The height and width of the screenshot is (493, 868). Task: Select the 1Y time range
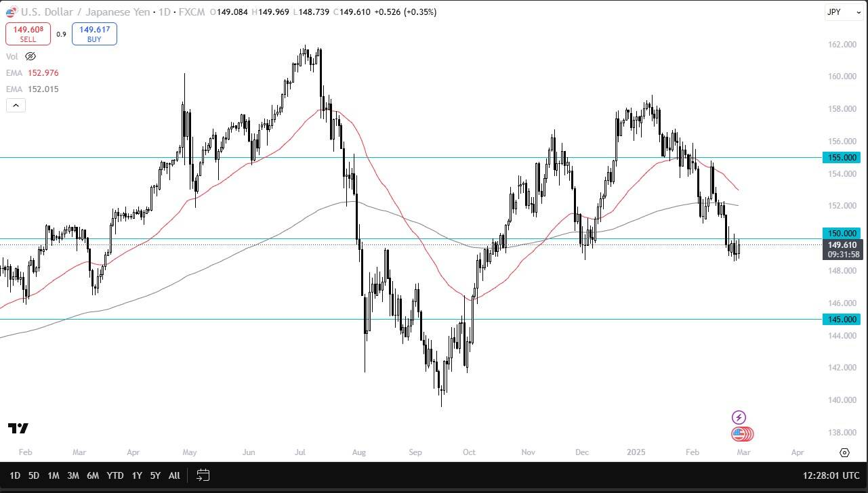137,475
